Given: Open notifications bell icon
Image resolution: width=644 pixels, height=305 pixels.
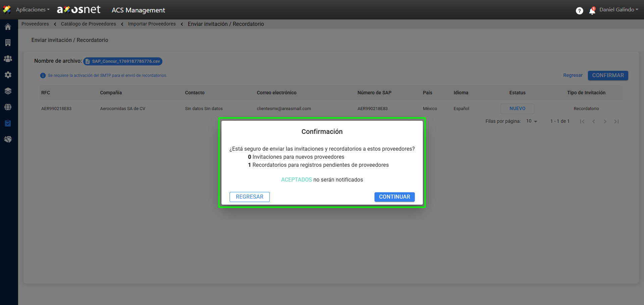Looking at the screenshot, I should (592, 11).
